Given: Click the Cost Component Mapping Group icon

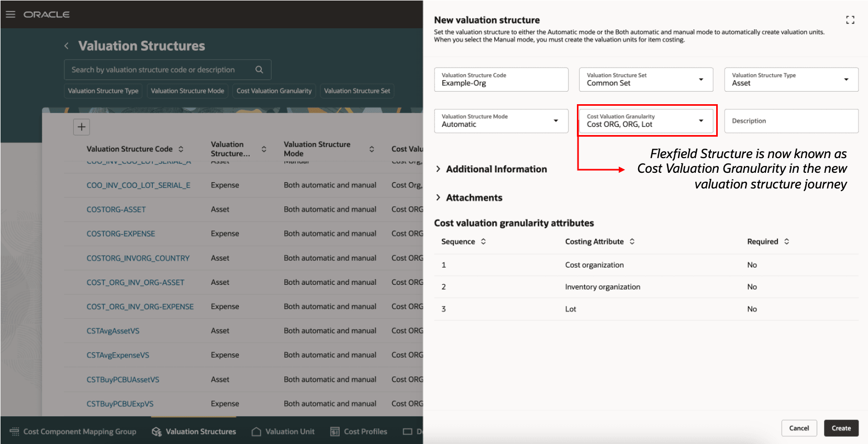Looking at the screenshot, I should coord(15,431).
